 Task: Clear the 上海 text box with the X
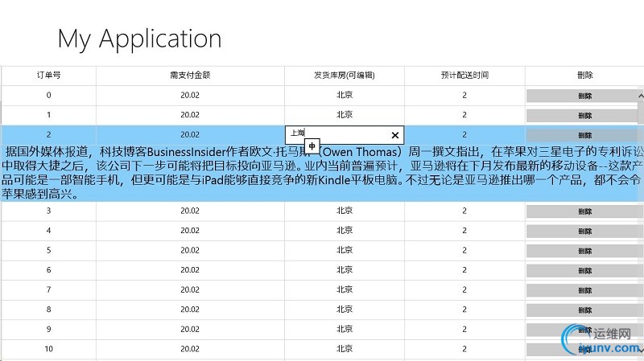point(395,135)
